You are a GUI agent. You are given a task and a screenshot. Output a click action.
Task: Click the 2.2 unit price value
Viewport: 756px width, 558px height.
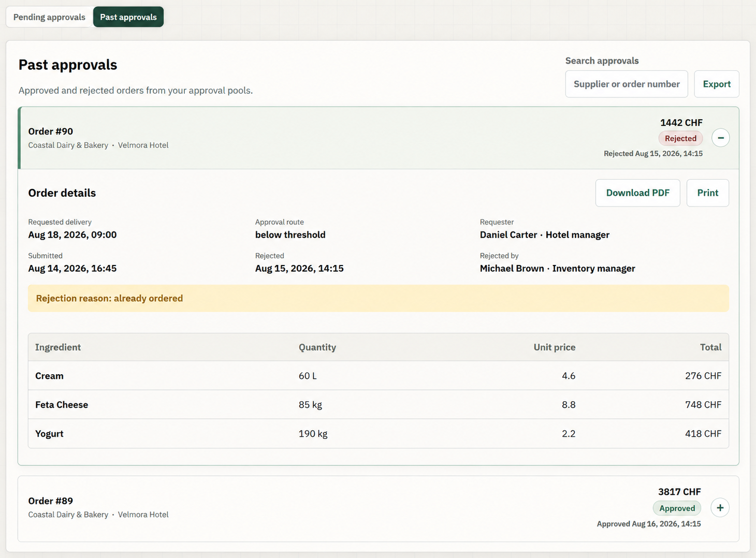click(569, 434)
